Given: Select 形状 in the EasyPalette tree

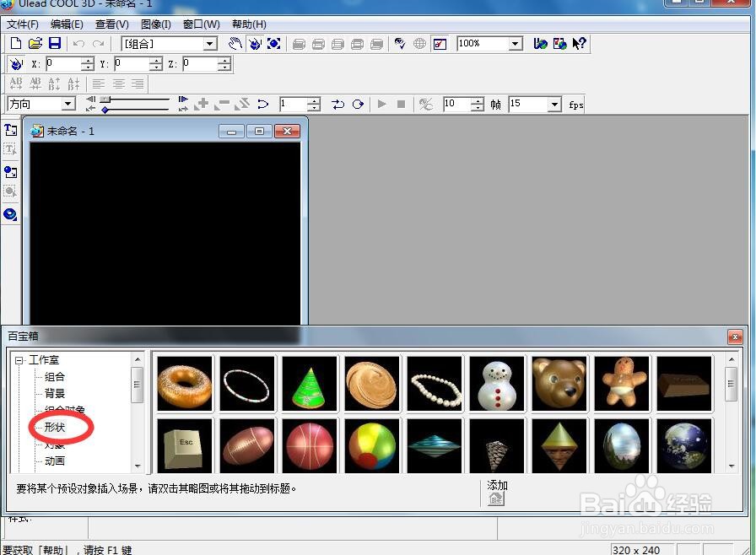Looking at the screenshot, I should point(55,428).
